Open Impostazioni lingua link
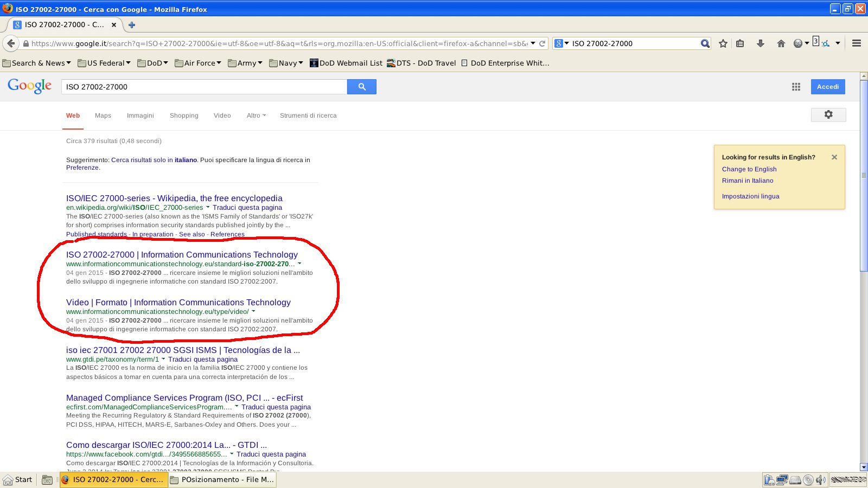The image size is (868, 488). point(750,196)
